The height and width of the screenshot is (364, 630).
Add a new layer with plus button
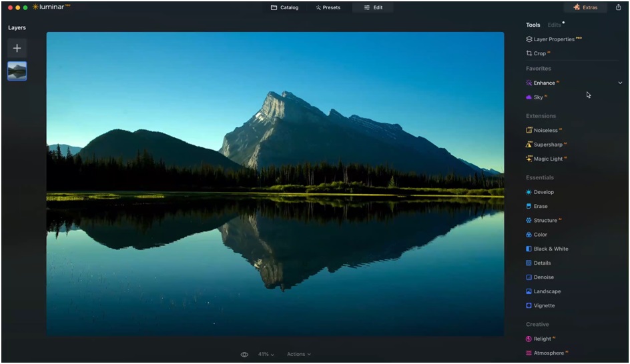(x=17, y=48)
